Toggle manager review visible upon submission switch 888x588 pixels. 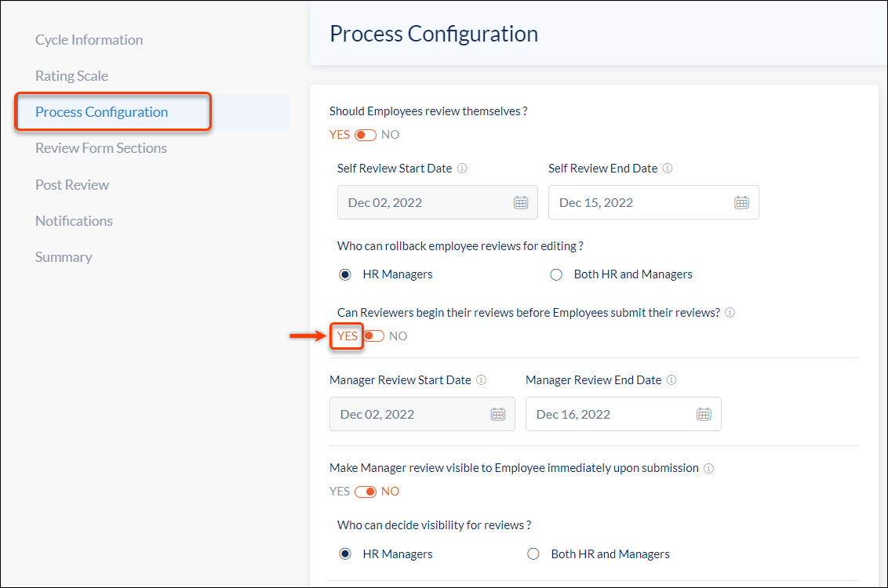point(366,492)
